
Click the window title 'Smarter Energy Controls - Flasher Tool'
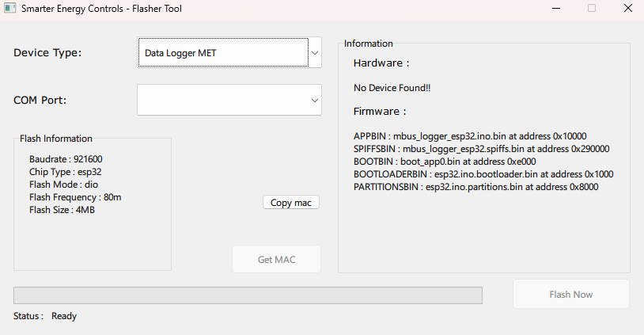pos(101,9)
